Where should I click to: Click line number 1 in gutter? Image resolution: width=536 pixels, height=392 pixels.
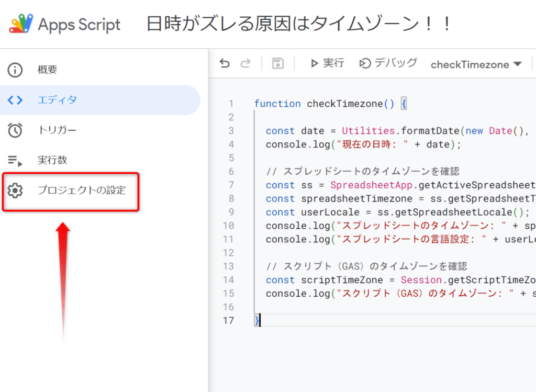click(x=231, y=104)
